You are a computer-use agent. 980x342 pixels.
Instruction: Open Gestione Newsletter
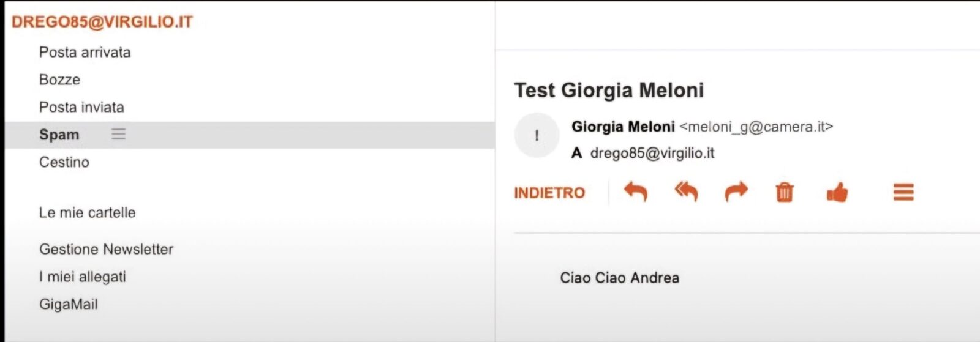pyautogui.click(x=106, y=249)
